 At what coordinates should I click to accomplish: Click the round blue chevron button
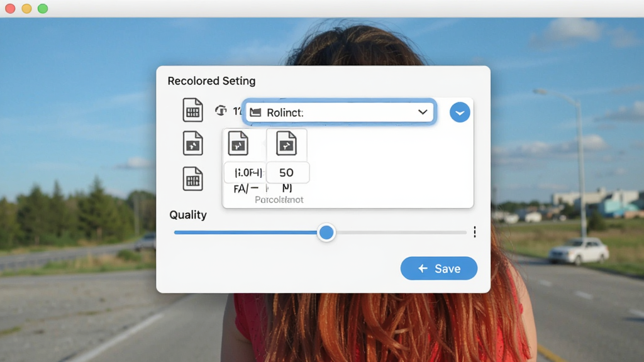point(460,112)
